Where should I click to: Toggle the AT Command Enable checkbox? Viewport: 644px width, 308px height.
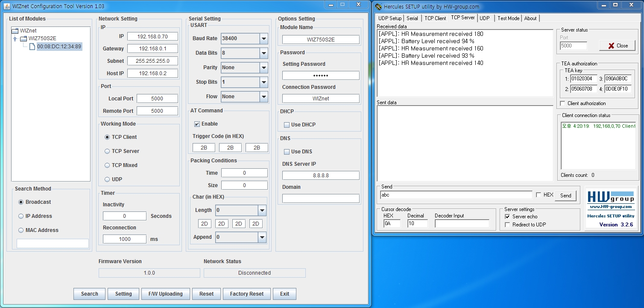click(x=197, y=124)
